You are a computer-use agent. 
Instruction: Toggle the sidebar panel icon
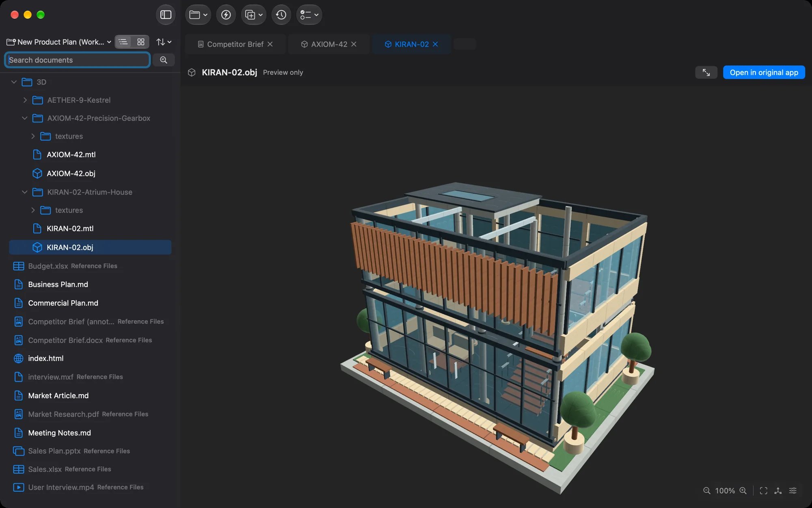tap(166, 15)
